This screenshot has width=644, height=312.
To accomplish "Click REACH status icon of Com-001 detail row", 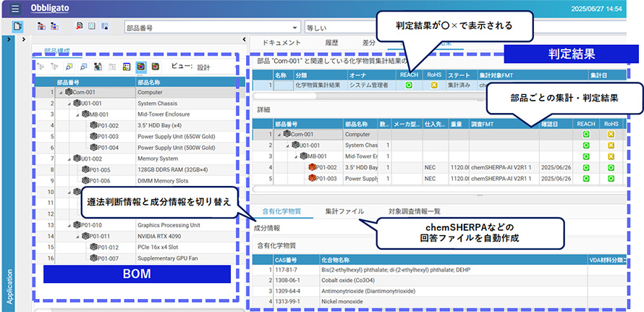I will [586, 135].
